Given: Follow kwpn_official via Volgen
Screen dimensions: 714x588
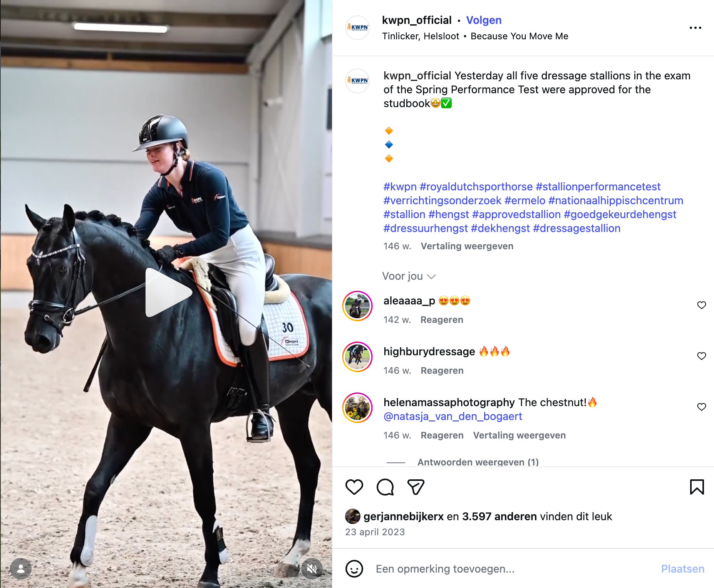Looking at the screenshot, I should (484, 20).
